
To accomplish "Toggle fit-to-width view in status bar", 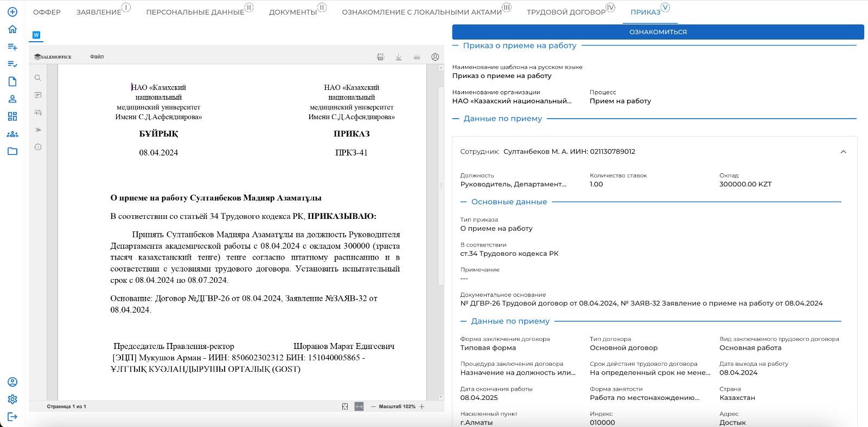I will click(x=359, y=406).
